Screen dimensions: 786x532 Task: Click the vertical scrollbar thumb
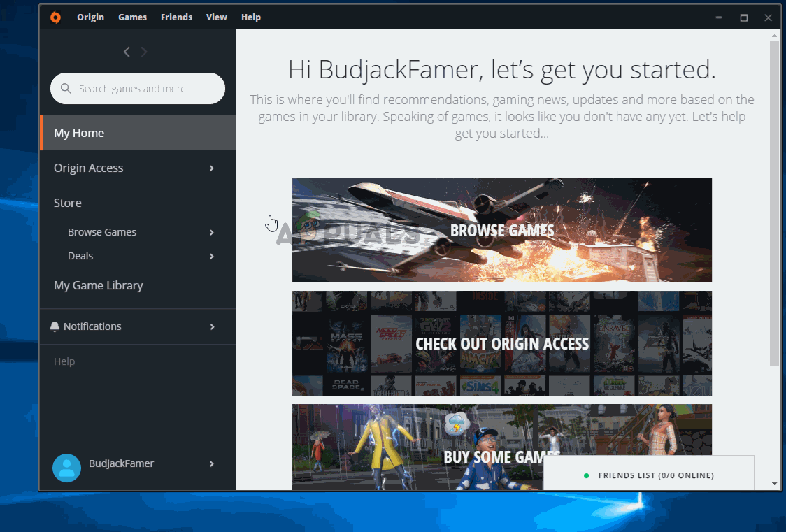click(775, 203)
